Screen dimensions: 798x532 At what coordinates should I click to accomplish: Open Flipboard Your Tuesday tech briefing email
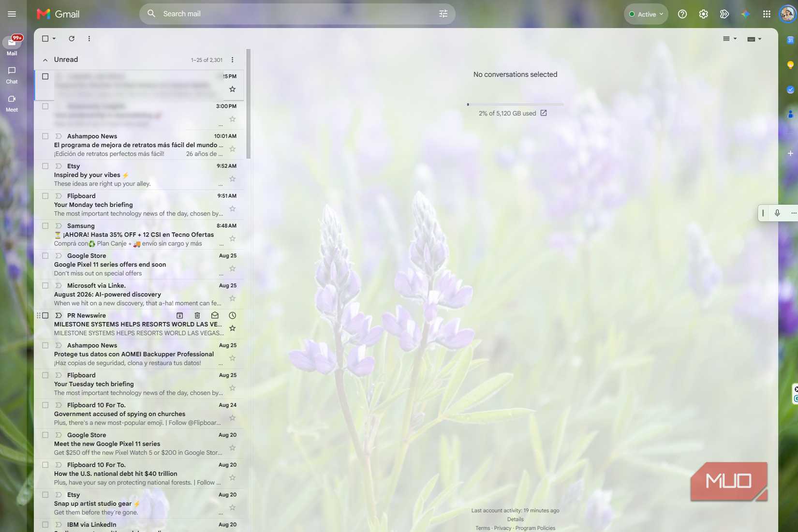(139, 384)
